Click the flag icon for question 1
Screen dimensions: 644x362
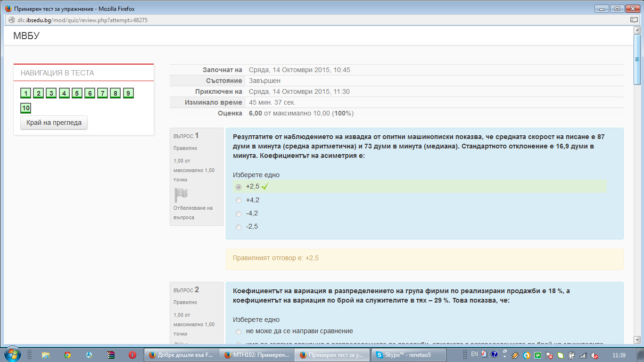click(181, 195)
